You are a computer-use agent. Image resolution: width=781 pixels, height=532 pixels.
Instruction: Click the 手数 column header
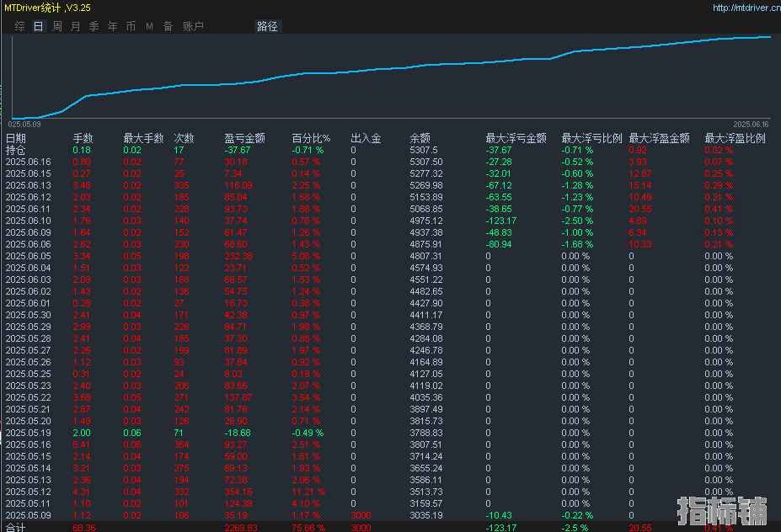pyautogui.click(x=83, y=138)
